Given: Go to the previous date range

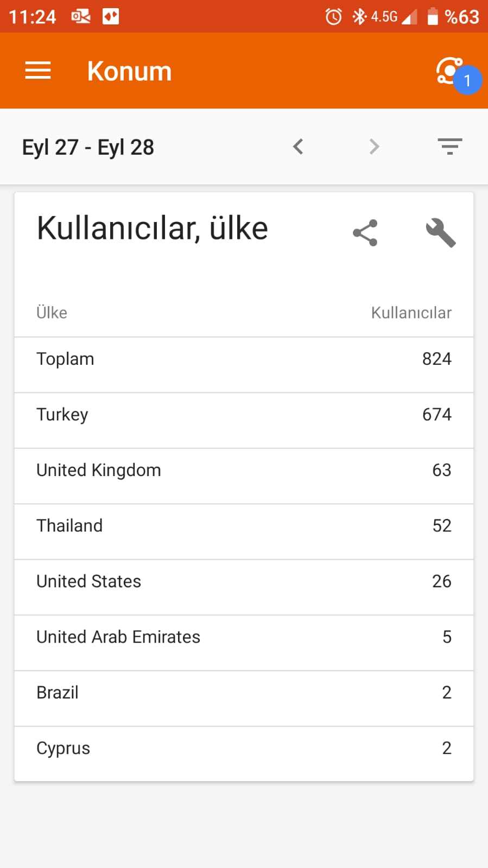Looking at the screenshot, I should 298,147.
